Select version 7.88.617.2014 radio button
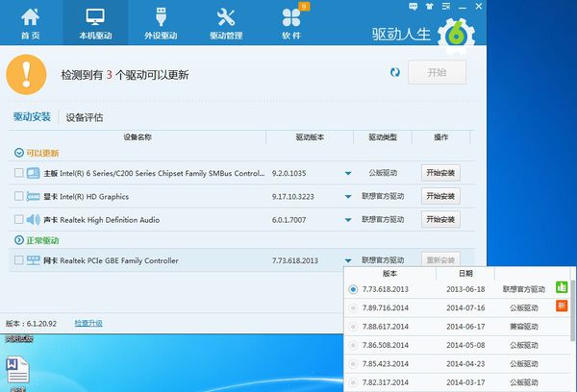The image size is (577, 392). (x=353, y=327)
